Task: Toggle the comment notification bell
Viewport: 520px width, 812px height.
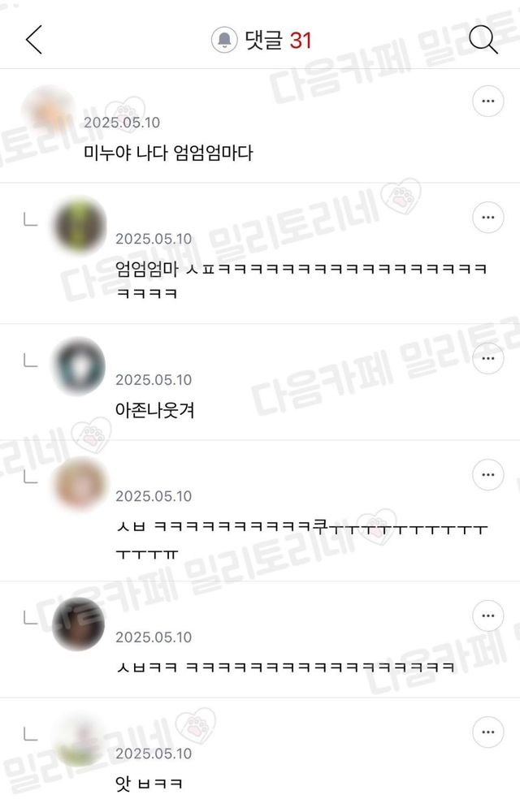Action: (224, 40)
